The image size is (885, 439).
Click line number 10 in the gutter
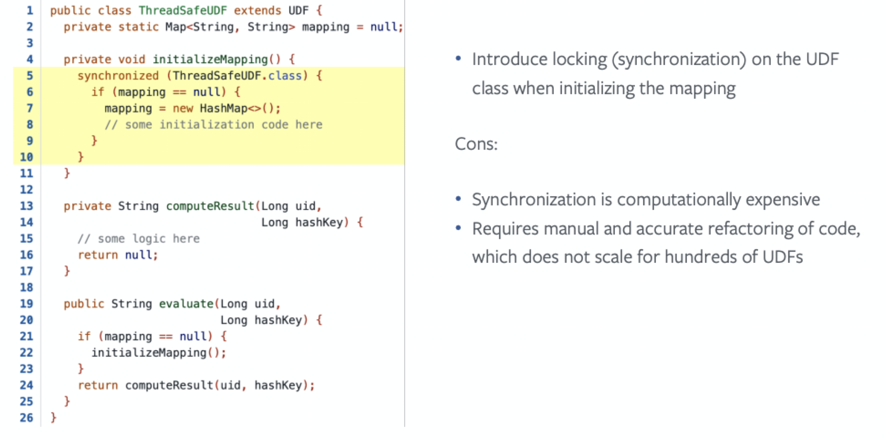27,157
